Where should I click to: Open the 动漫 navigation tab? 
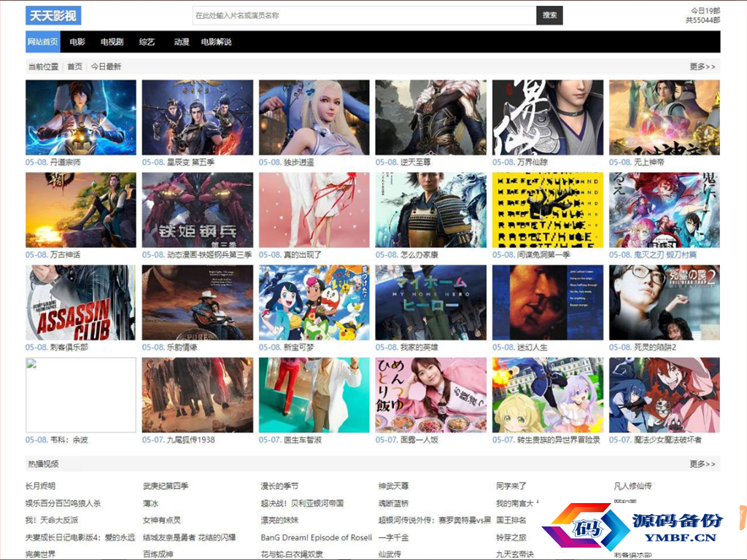point(182,42)
